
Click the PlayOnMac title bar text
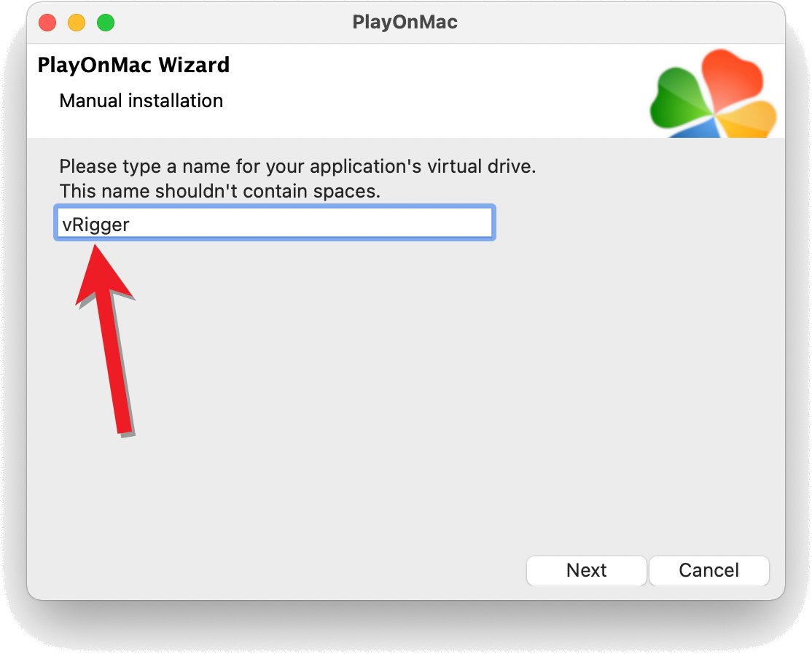point(406,22)
